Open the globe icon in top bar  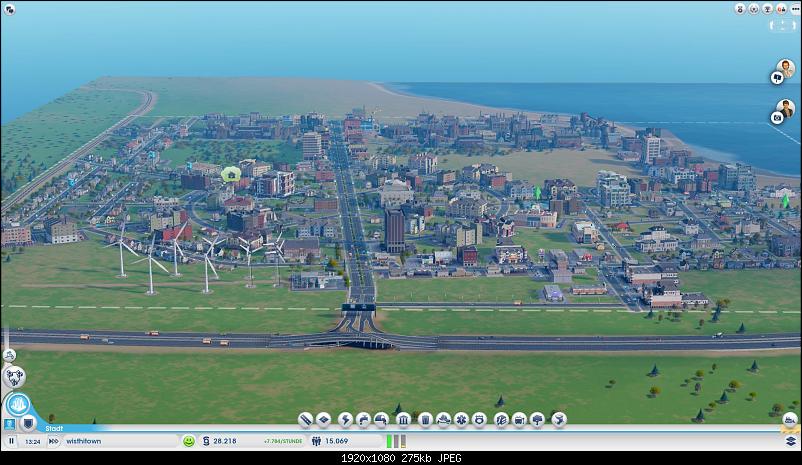coord(754,9)
